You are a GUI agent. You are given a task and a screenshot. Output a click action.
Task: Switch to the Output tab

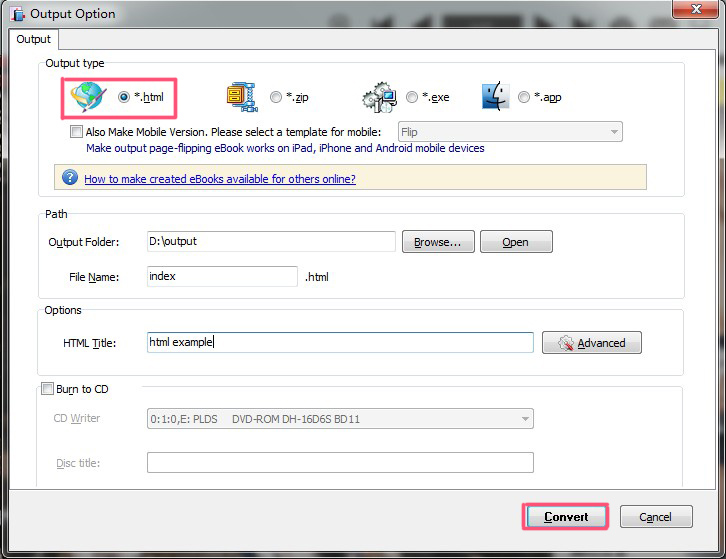point(33,39)
